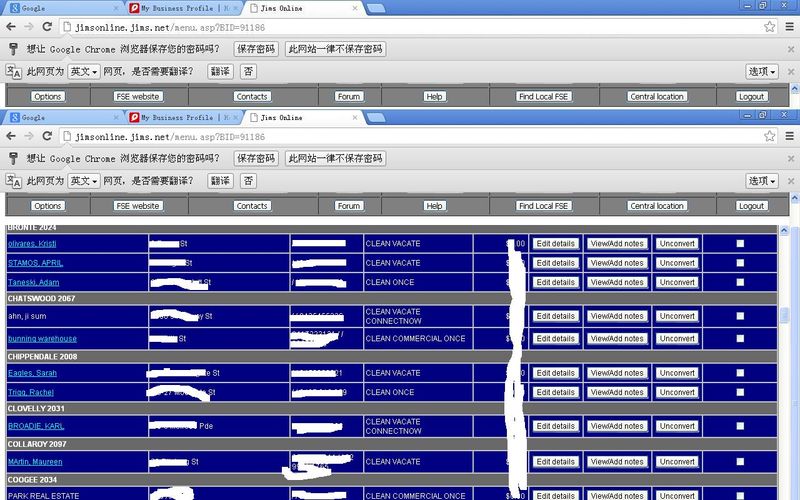Click the table scrollbar up arrow

pos(784,231)
